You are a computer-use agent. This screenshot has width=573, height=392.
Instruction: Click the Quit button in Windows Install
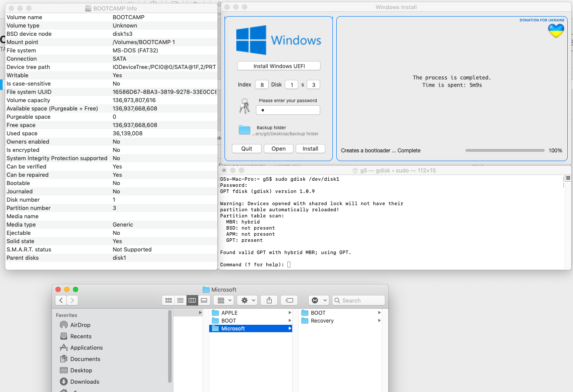pos(247,148)
